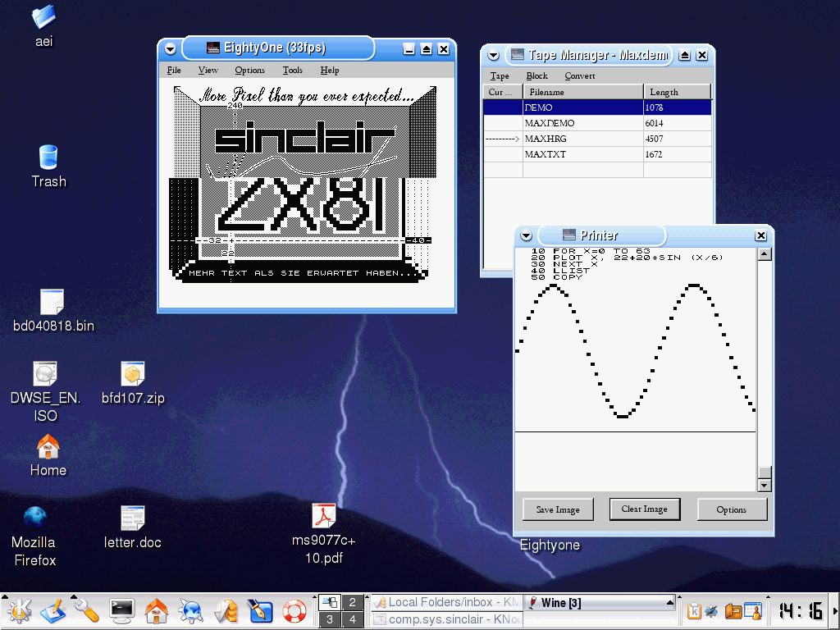Switch to Local Folders/inbox taskbar entry
Image resolution: width=840 pixels, height=630 pixels.
click(x=446, y=603)
